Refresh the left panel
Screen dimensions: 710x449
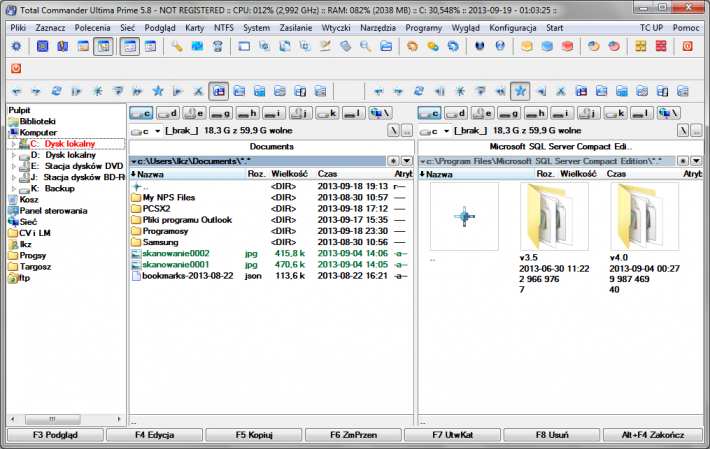tap(56, 91)
